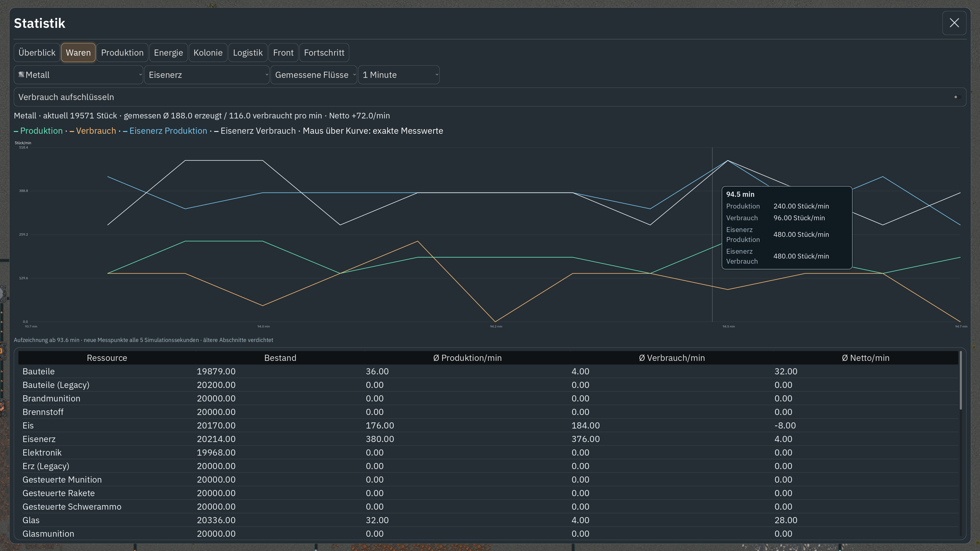The image size is (980, 551).
Task: Select the Gesteuerte Munition row
Action: (x=488, y=480)
